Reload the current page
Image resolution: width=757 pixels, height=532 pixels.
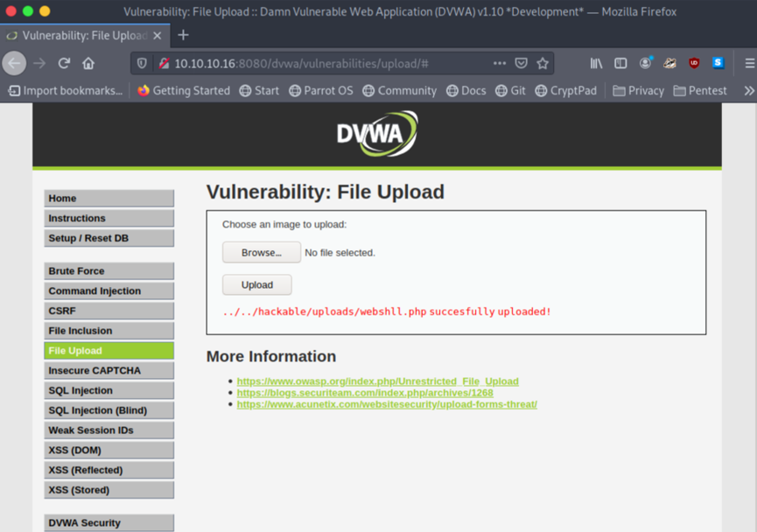[64, 63]
